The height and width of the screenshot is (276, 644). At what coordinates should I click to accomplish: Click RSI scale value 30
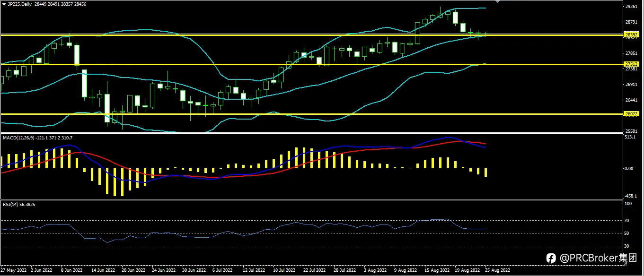627,246
